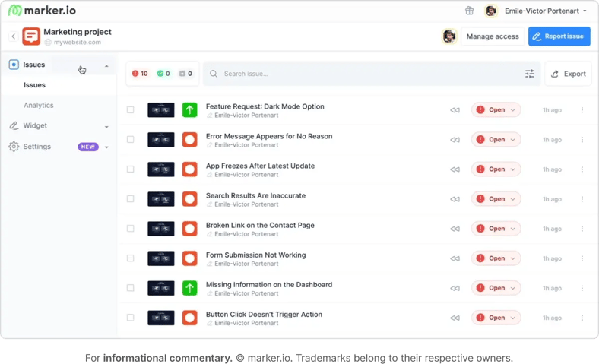Image resolution: width=599 pixels, height=364 pixels.
Task: Open the three-dot menu for Button Click issue
Action: point(582,318)
